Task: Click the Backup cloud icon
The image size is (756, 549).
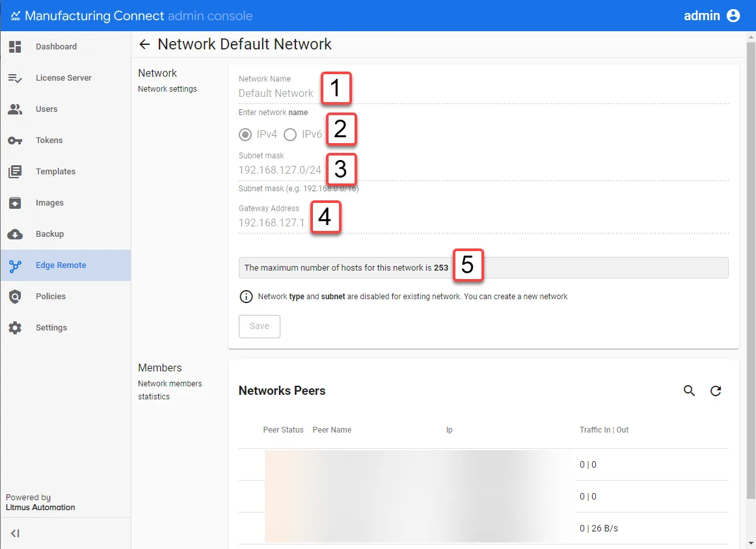Action: click(x=15, y=234)
